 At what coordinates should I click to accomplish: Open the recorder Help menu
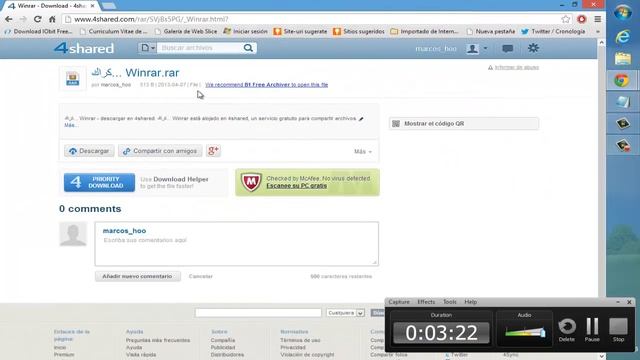(x=470, y=302)
